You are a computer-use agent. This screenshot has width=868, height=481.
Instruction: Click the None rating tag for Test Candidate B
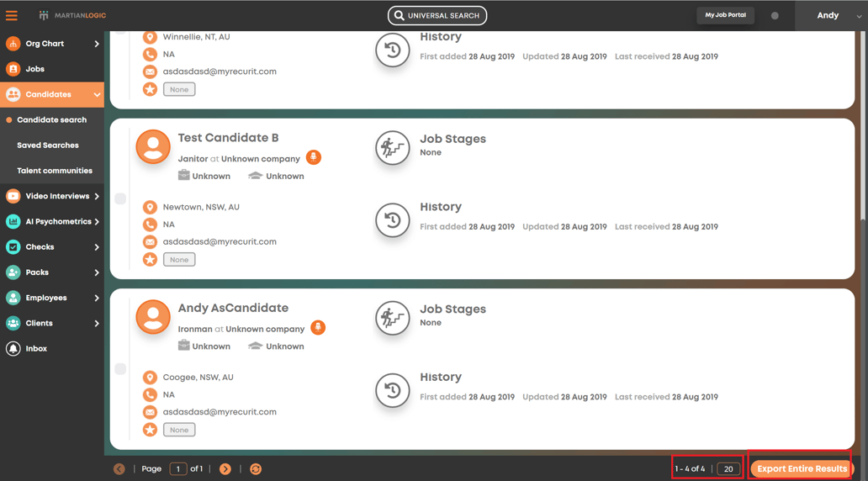(179, 260)
